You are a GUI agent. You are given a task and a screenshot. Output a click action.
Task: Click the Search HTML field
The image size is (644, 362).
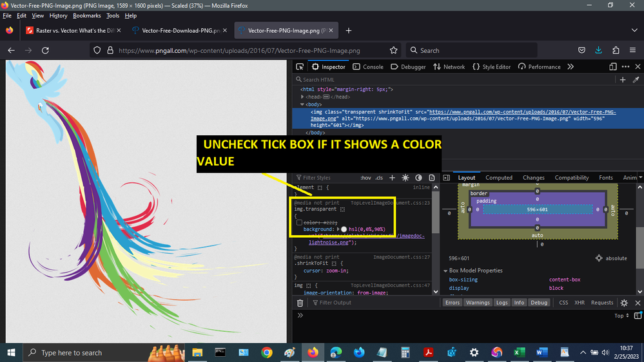(x=454, y=80)
